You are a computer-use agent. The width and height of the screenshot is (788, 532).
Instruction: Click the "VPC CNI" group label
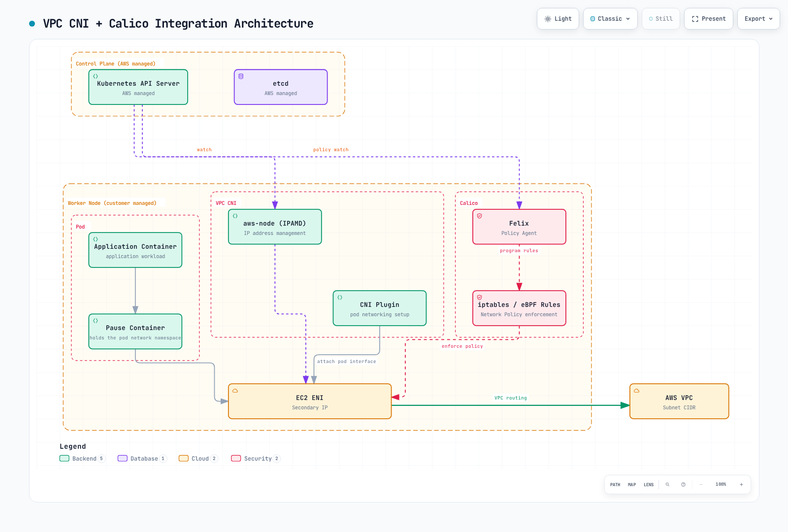[226, 203]
